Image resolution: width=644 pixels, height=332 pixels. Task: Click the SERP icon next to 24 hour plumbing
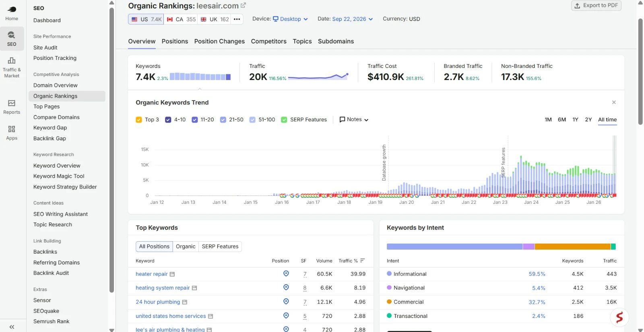click(185, 302)
